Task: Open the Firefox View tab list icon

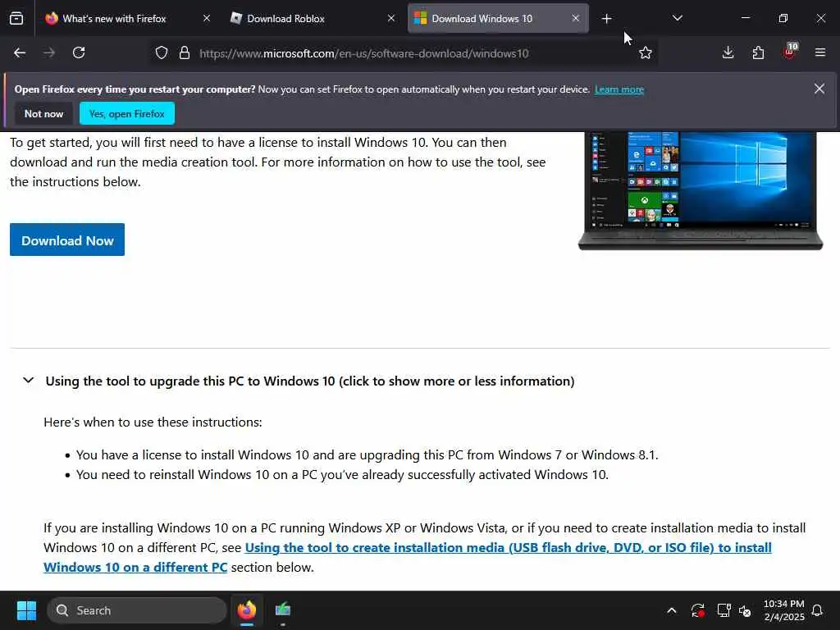Action: pos(16,19)
